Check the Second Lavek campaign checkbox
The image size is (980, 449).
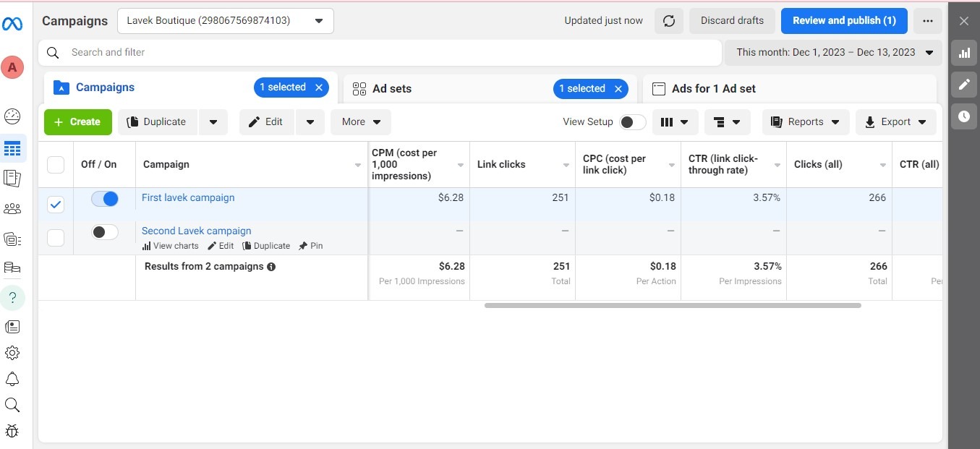click(x=56, y=237)
